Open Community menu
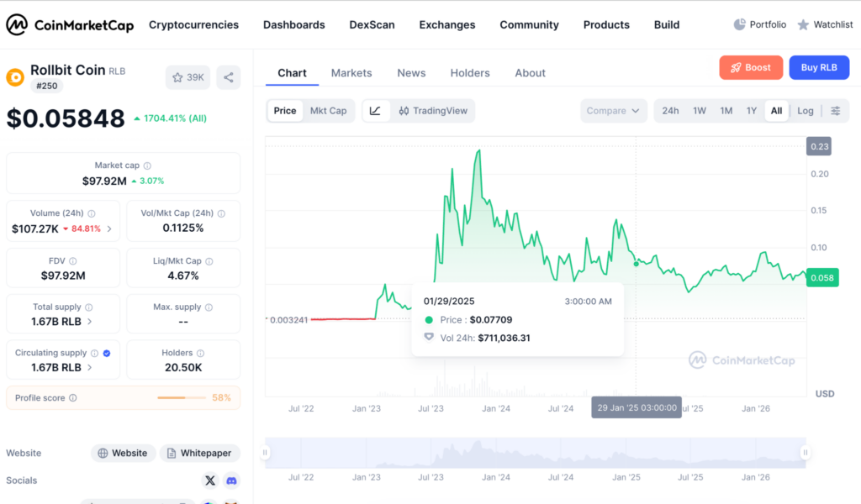 [x=530, y=24]
